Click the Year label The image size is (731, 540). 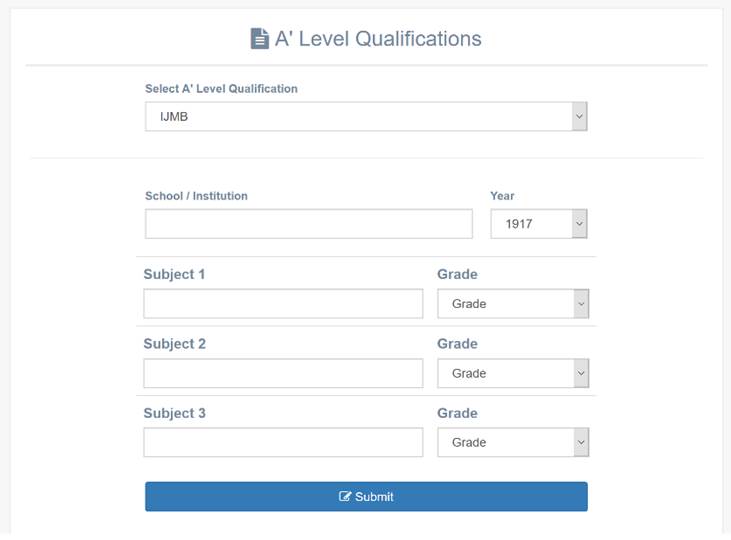click(x=502, y=196)
